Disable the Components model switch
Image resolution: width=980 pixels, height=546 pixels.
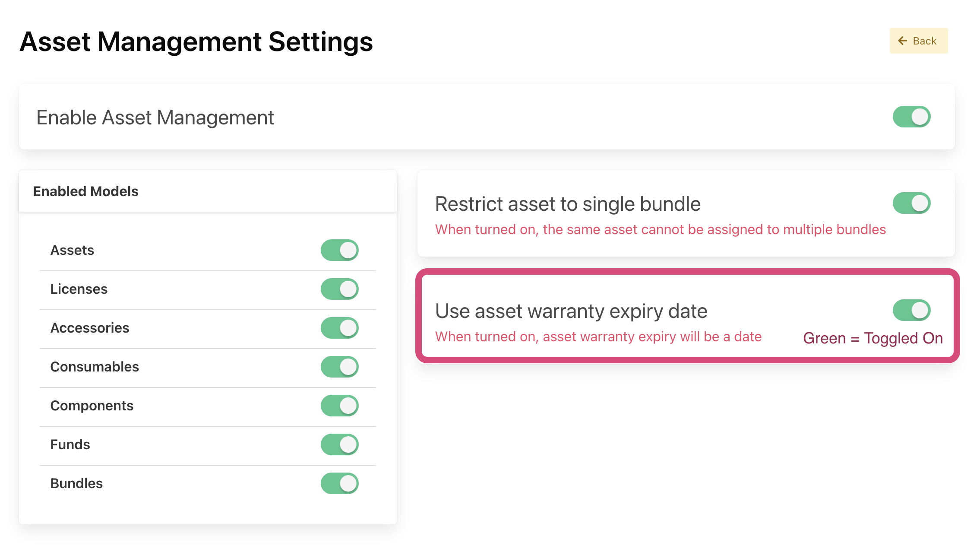339,406
